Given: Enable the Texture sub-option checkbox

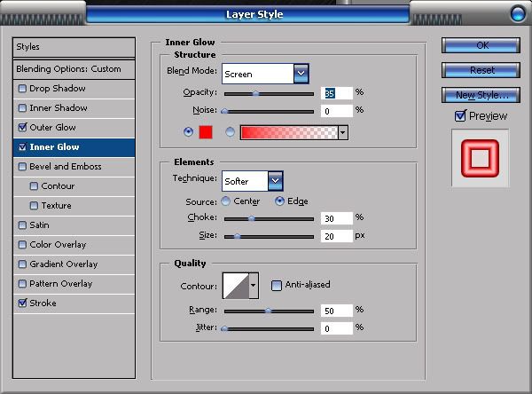Looking at the screenshot, I should click(34, 206).
